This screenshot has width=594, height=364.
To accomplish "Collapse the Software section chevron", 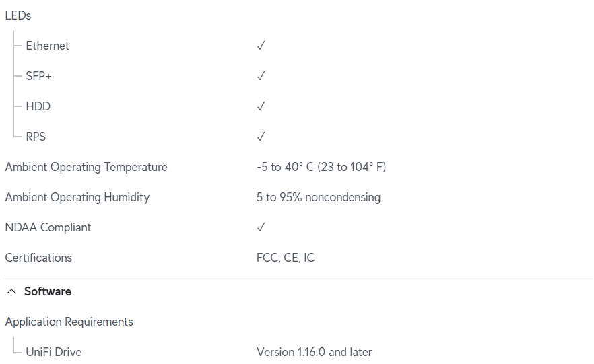I will coord(12,291).
